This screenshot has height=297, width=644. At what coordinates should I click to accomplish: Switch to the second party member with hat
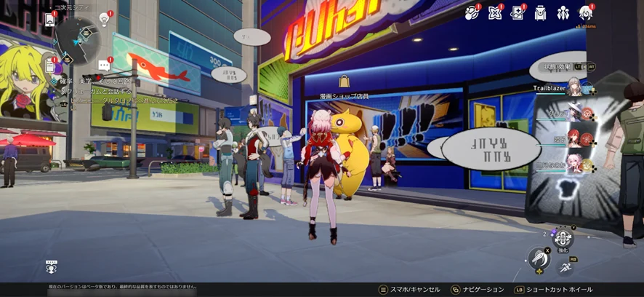coord(574,113)
